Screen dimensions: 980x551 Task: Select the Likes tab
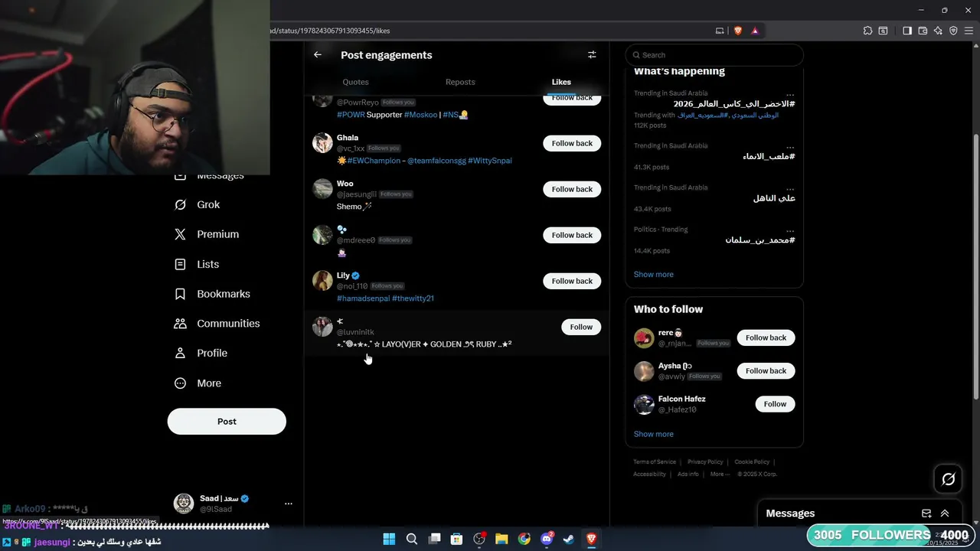click(x=561, y=82)
